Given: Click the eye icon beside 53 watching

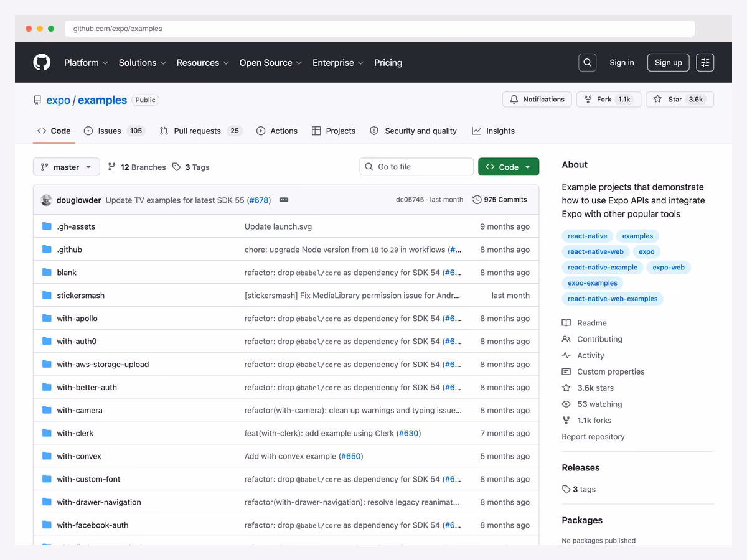Looking at the screenshot, I should [x=566, y=404].
